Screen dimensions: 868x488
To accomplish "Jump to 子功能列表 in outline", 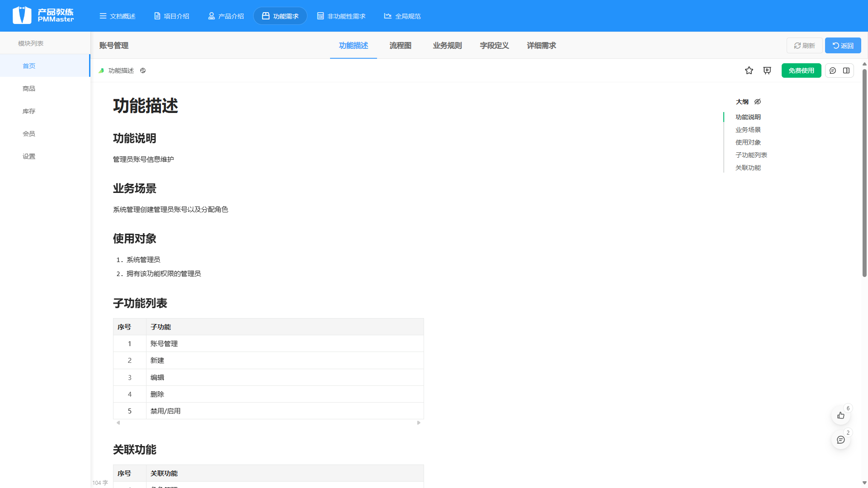I will tap(751, 155).
